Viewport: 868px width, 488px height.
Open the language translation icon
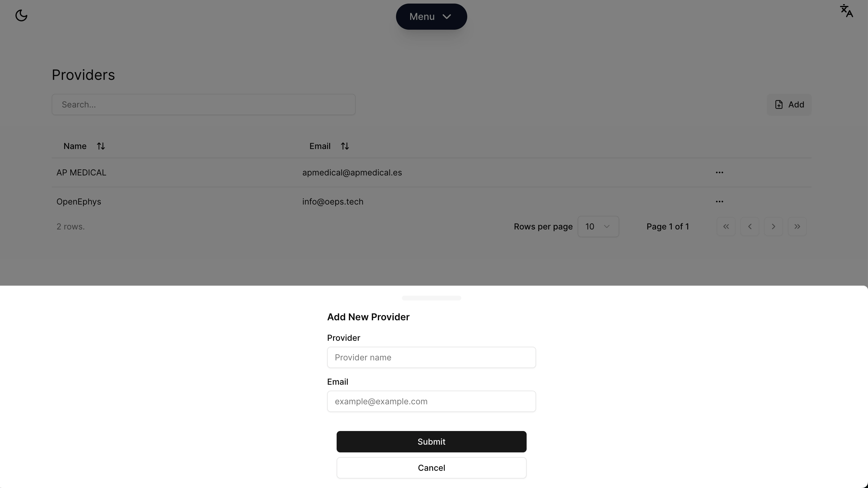point(846,11)
